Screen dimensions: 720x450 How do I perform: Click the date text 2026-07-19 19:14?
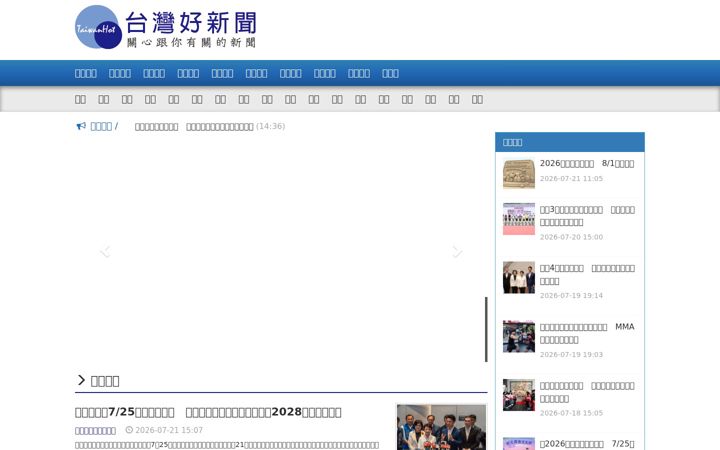click(571, 296)
